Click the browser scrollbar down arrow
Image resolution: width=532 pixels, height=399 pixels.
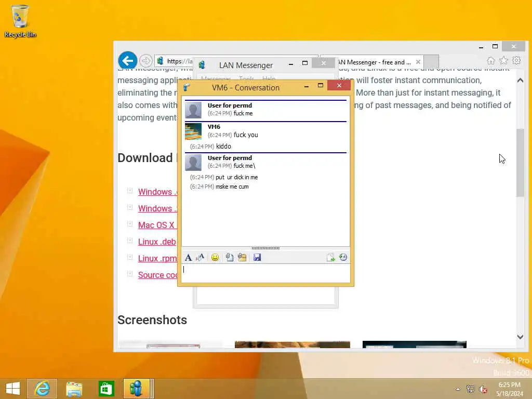520,337
